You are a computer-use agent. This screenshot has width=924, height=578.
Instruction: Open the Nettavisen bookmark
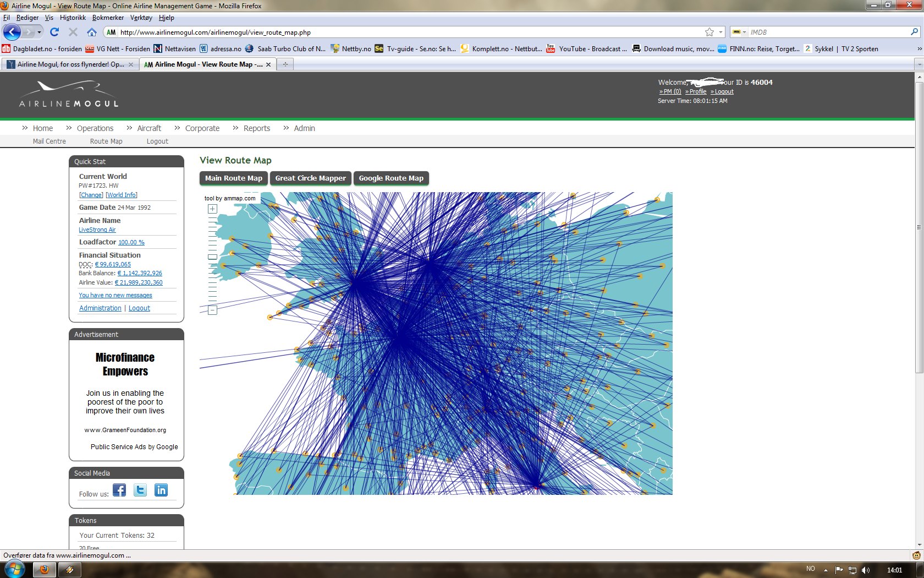174,48
